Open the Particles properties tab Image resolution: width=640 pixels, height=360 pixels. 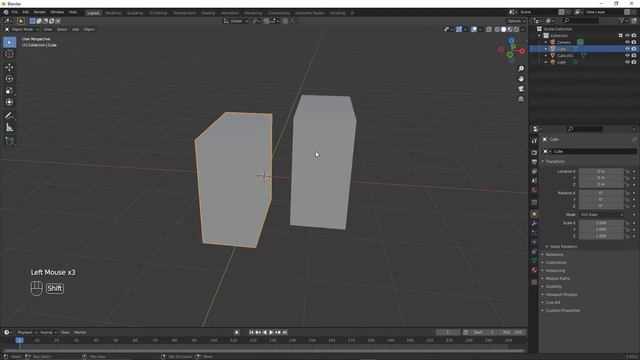534,233
